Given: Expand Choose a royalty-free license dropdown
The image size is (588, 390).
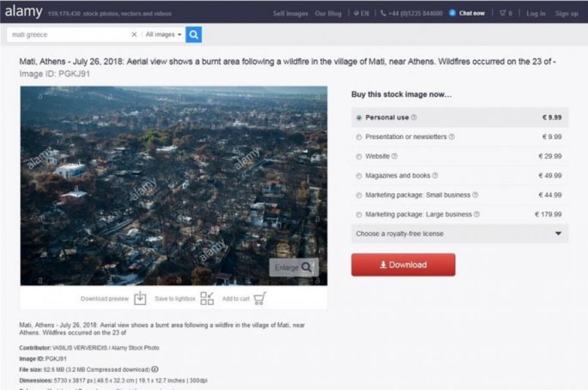Looking at the screenshot, I should click(459, 234).
